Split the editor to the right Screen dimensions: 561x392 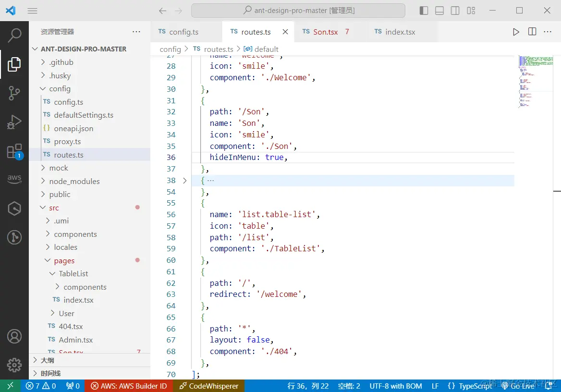click(532, 32)
